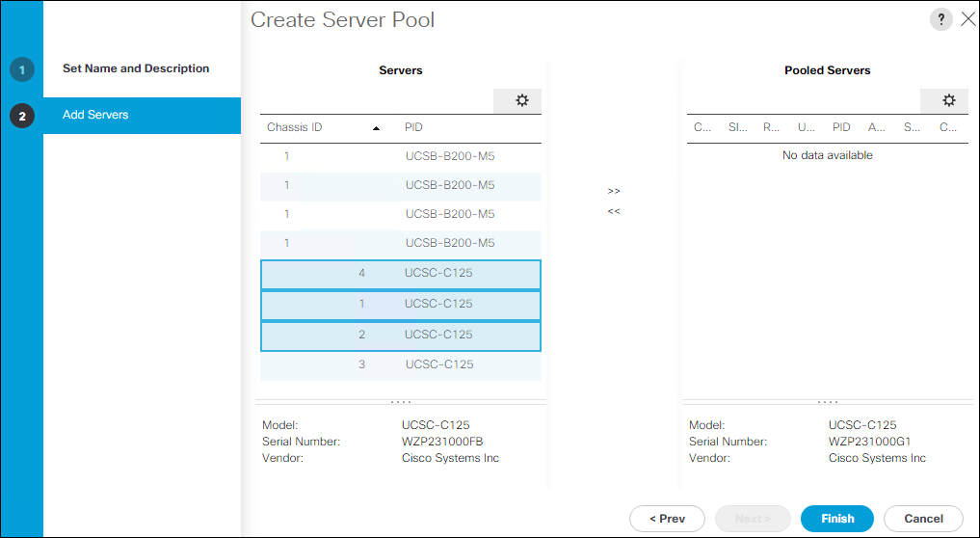Open the Pooled Servers table settings gear

(949, 100)
